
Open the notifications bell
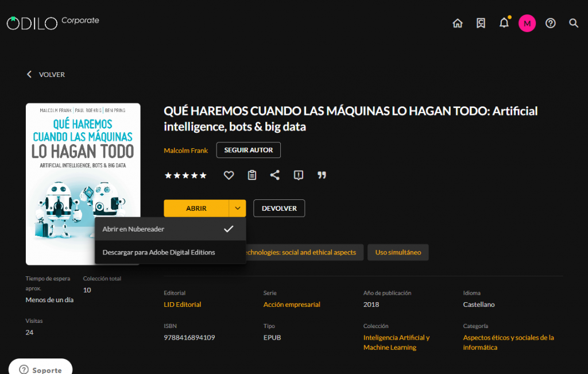click(504, 23)
